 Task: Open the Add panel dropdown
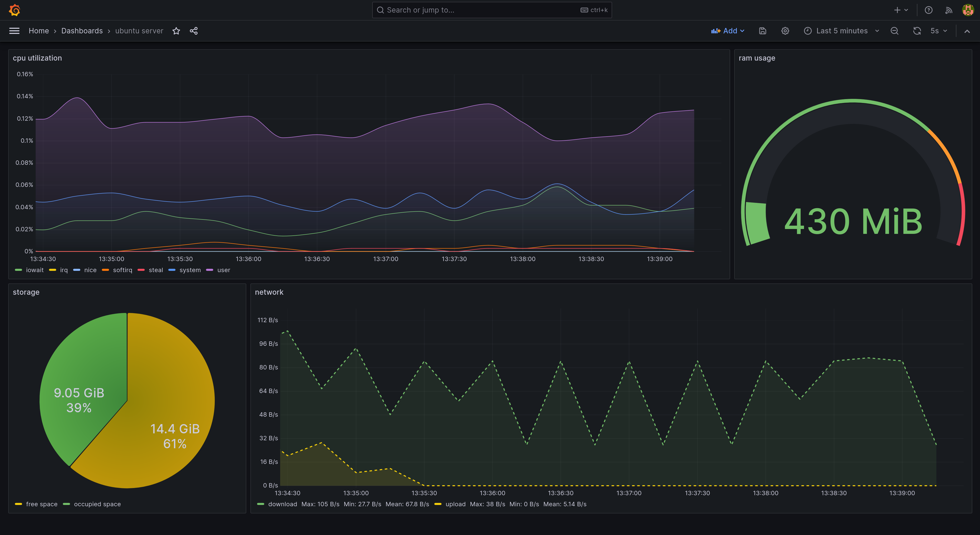point(728,31)
